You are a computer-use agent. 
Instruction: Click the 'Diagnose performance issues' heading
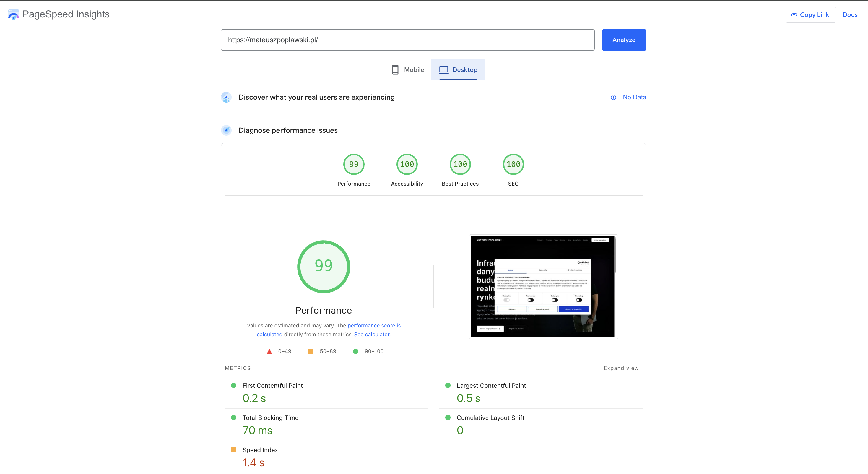pos(288,130)
